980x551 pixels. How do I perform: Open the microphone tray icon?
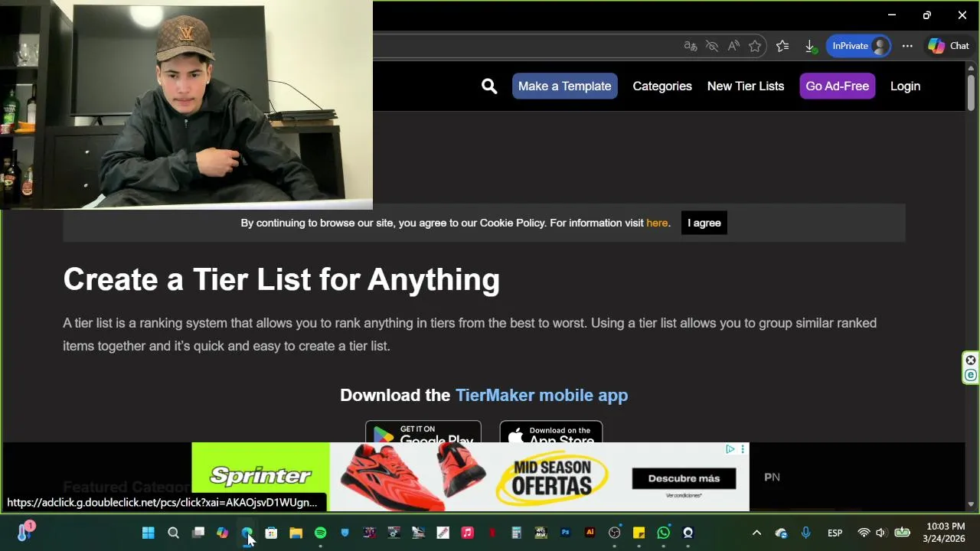click(x=805, y=533)
